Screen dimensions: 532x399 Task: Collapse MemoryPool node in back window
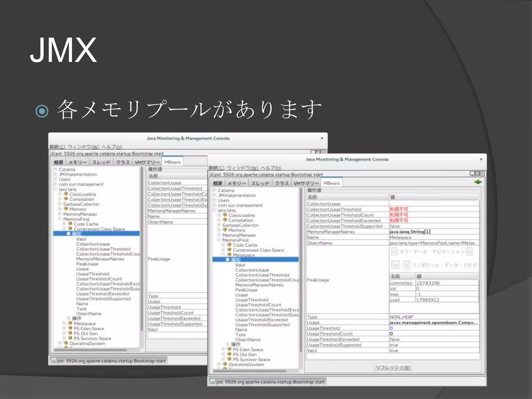tap(60, 219)
